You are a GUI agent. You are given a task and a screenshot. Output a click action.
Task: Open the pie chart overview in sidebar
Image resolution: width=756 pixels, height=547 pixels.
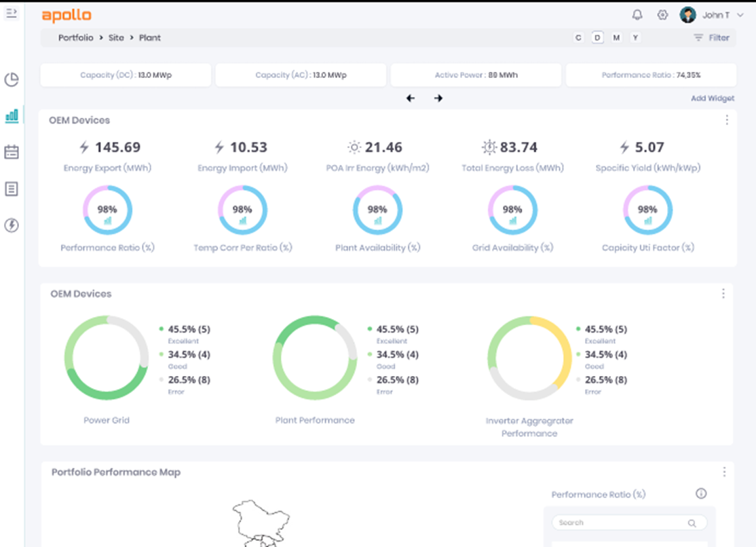[12, 80]
